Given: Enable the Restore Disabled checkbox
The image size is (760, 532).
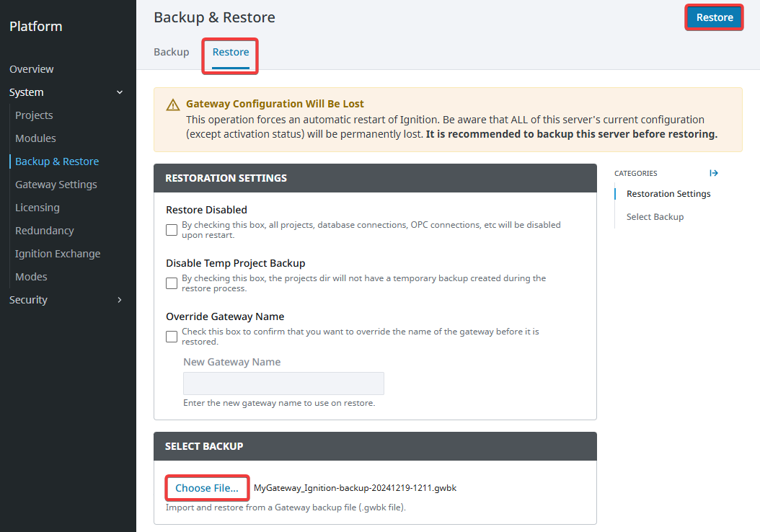Looking at the screenshot, I should point(171,229).
